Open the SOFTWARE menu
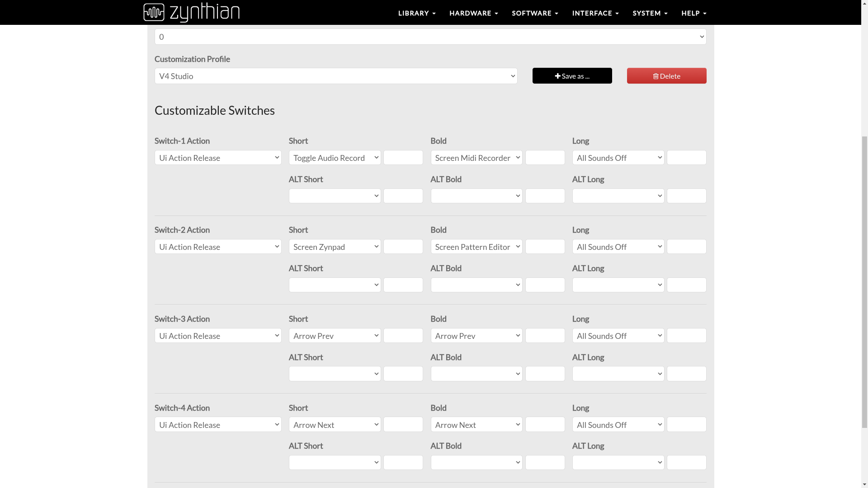 click(535, 13)
